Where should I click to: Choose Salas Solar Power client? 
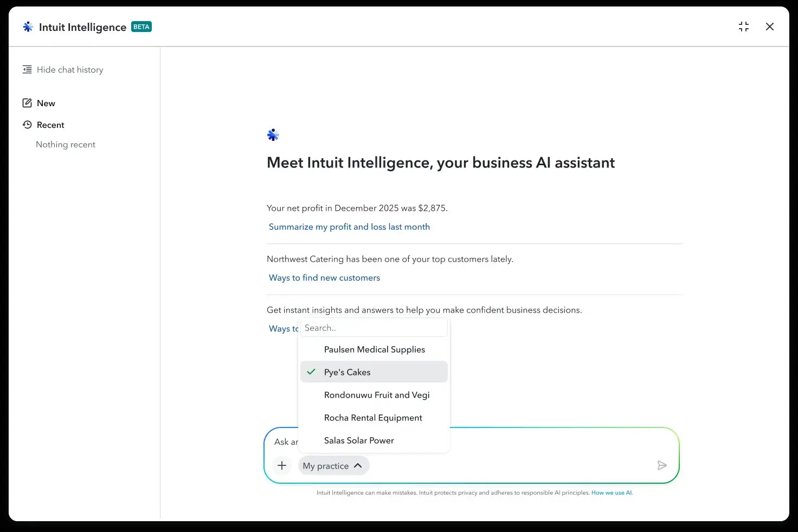click(374, 440)
